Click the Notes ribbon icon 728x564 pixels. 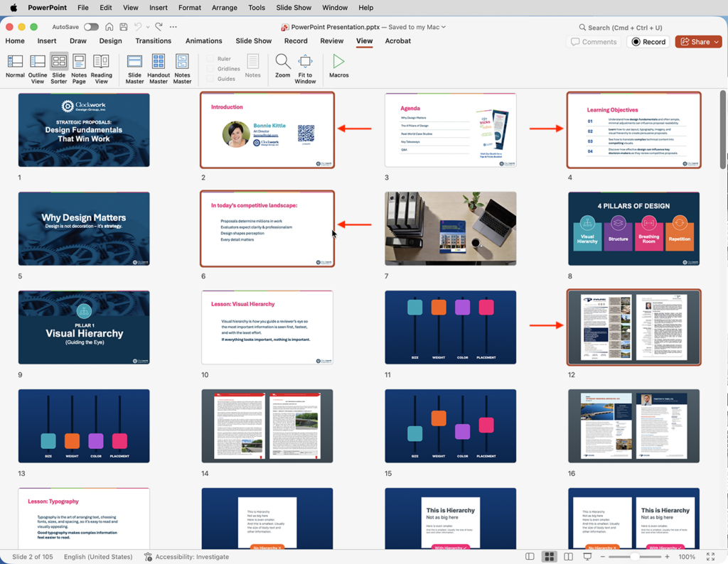click(252, 65)
